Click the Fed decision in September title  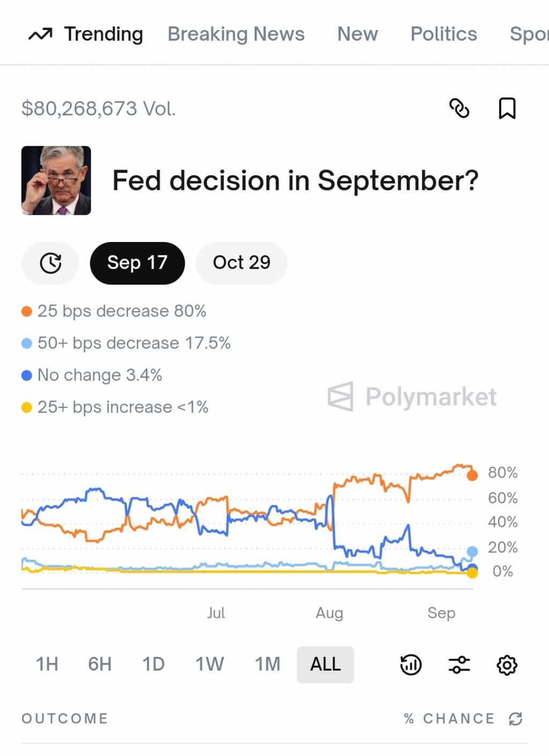click(x=295, y=181)
